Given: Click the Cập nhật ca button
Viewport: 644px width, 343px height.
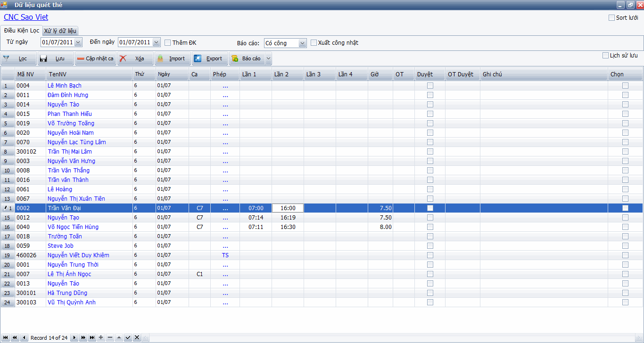Looking at the screenshot, I should click(x=96, y=59).
